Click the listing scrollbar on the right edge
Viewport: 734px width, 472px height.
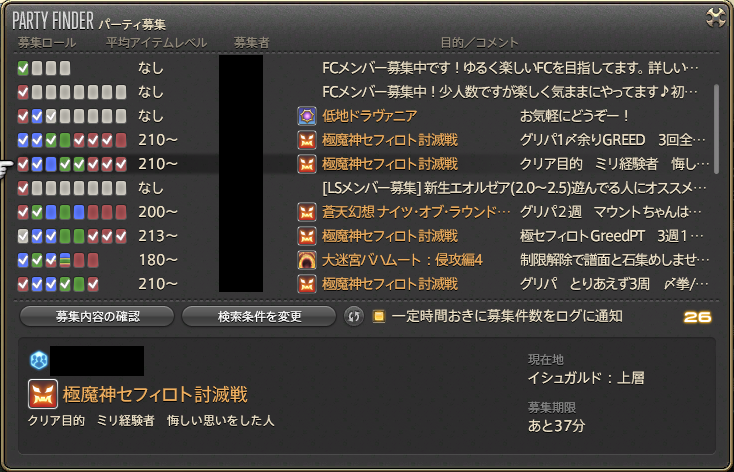(x=716, y=129)
